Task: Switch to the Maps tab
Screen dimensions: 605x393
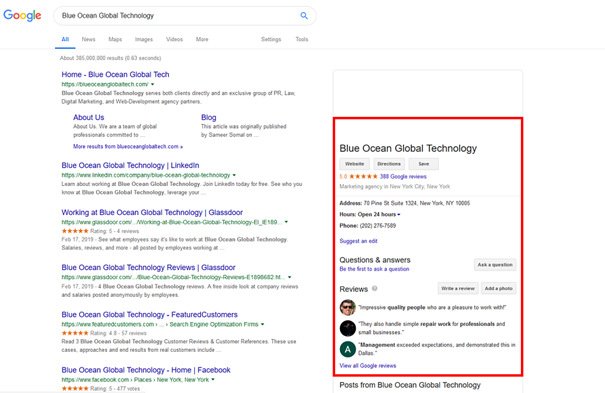Action: [115, 39]
